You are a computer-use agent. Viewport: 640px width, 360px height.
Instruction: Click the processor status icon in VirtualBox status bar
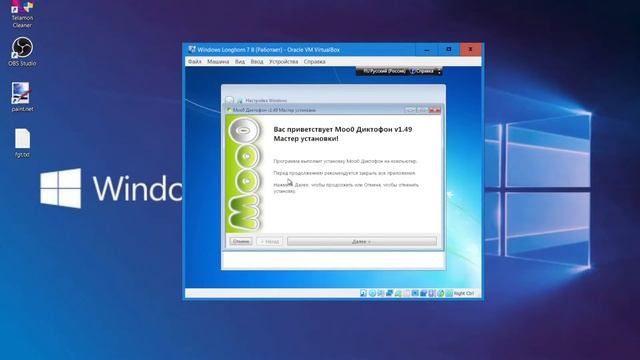[432, 293]
